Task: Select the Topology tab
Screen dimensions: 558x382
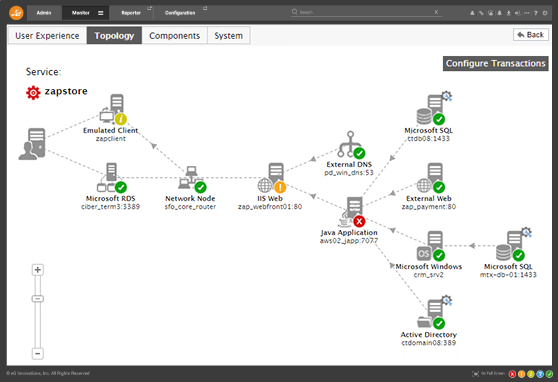Action: pos(114,36)
